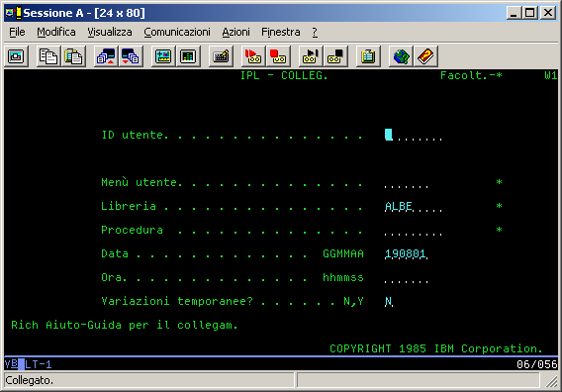Play macro toolbar icon

[311, 56]
